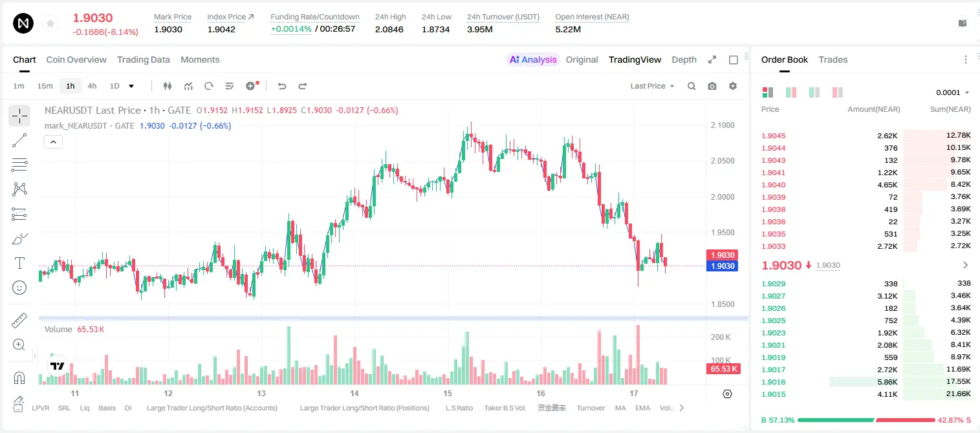Take a chart snapshot with camera icon
The image size is (980, 433).
coord(712,86)
